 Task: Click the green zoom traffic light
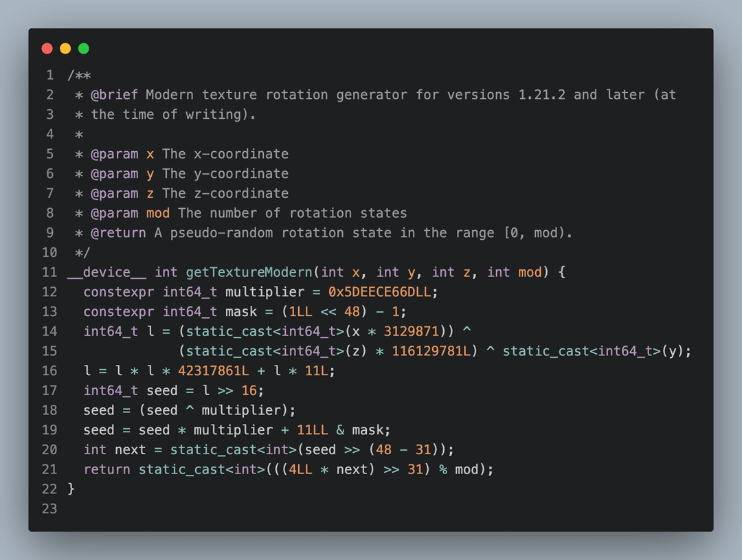[82, 48]
